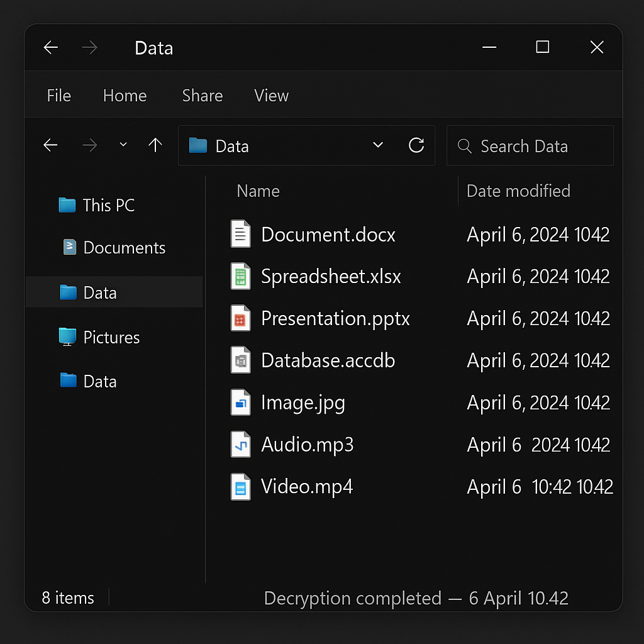Open the address bar path dropdown
The width and height of the screenshot is (644, 644).
378,146
